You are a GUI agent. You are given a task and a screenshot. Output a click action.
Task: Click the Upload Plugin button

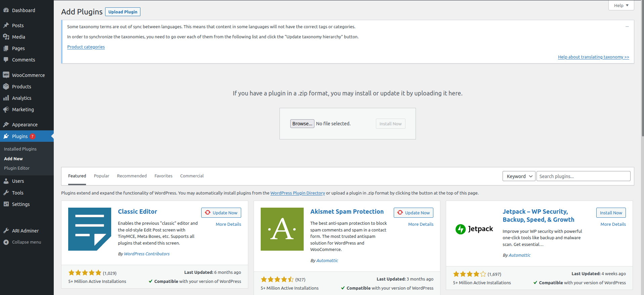pyautogui.click(x=123, y=12)
